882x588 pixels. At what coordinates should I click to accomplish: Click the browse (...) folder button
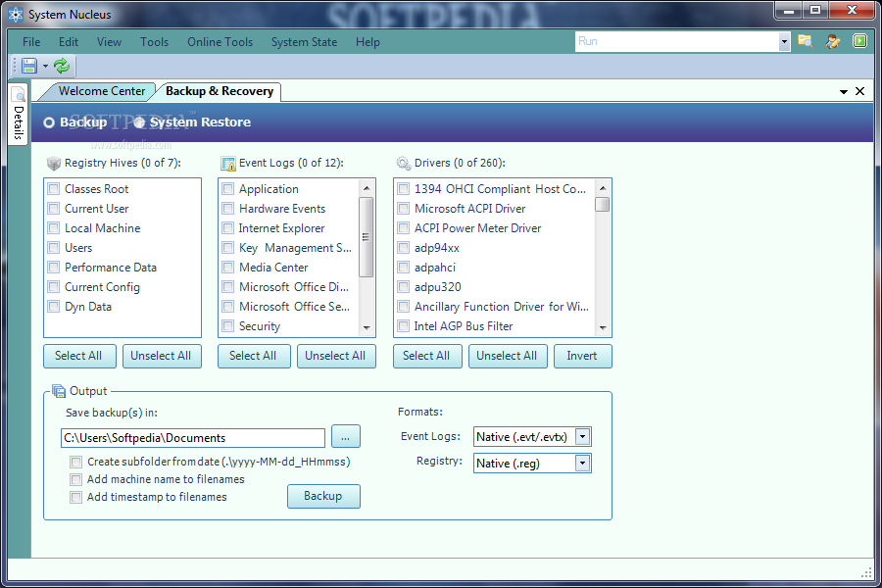pyautogui.click(x=345, y=437)
